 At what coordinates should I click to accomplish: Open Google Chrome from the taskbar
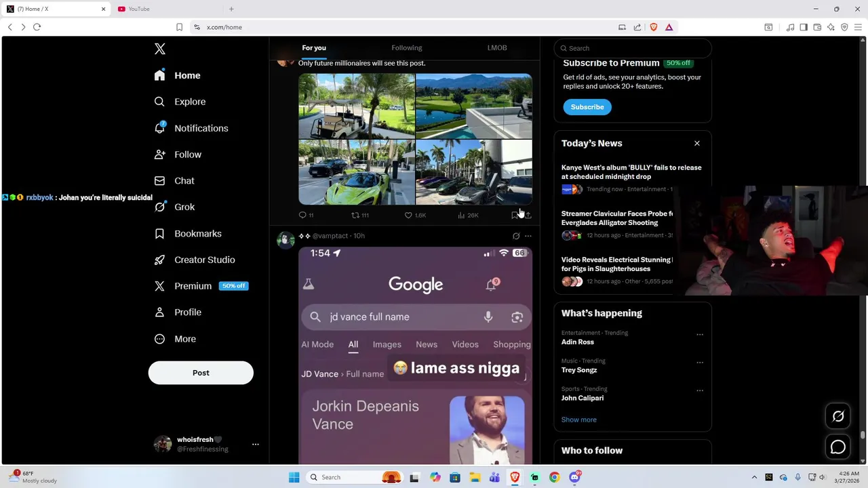click(x=555, y=477)
